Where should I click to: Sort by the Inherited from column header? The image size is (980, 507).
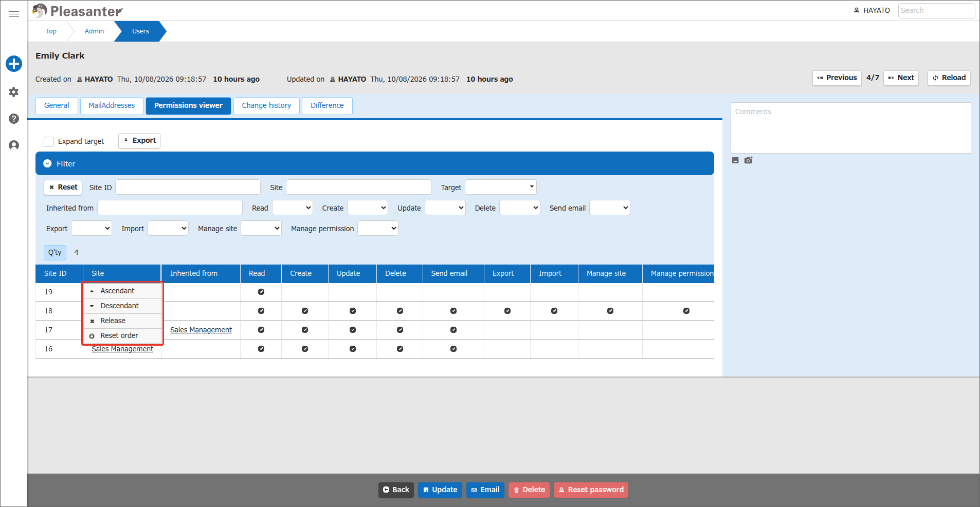(201, 273)
